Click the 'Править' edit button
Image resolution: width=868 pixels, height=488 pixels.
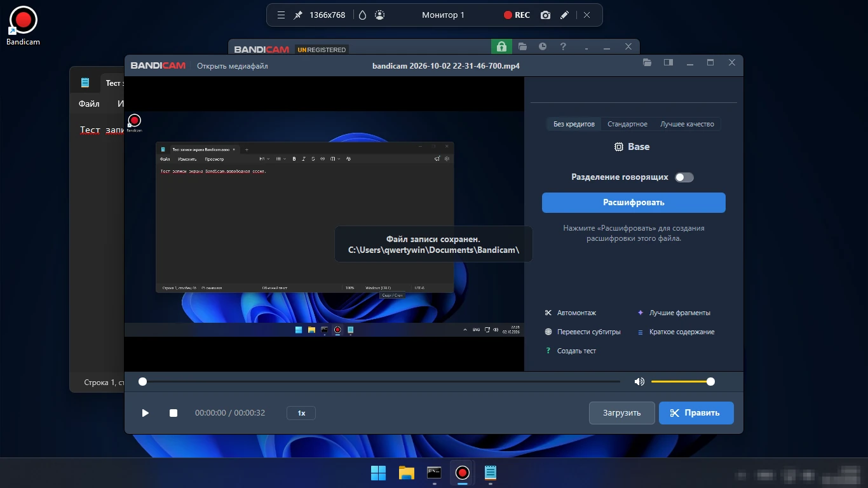696,413
